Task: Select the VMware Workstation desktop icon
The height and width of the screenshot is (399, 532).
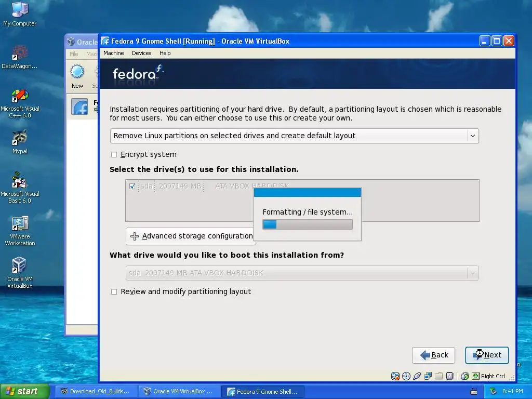Action: point(20,231)
